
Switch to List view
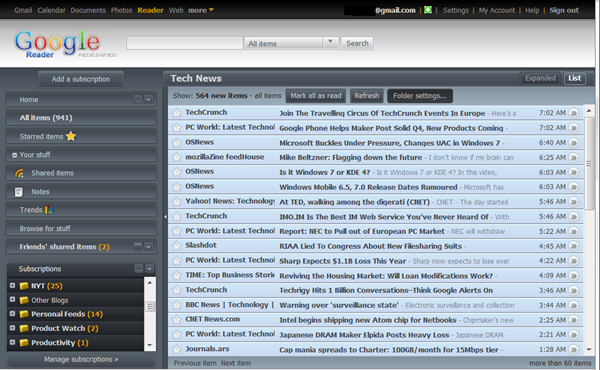tap(574, 78)
